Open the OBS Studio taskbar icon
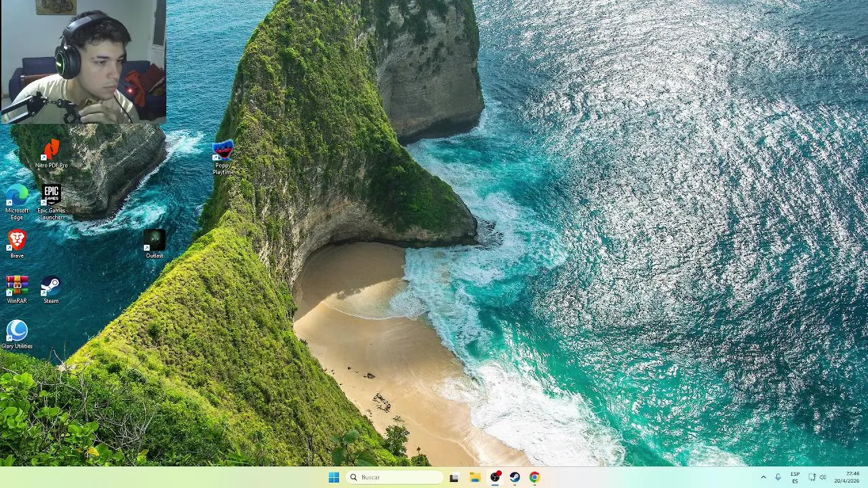The image size is (868, 488). (495, 477)
